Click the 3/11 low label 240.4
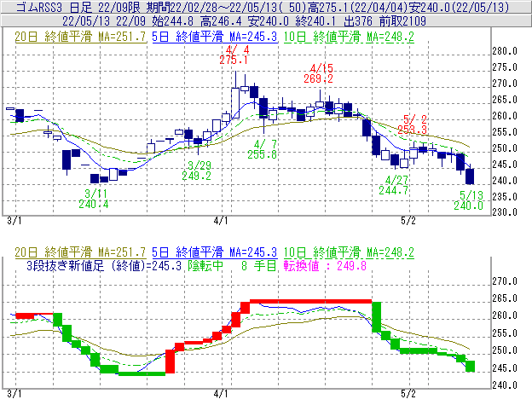The width and height of the screenshot is (532, 405). click(x=94, y=204)
